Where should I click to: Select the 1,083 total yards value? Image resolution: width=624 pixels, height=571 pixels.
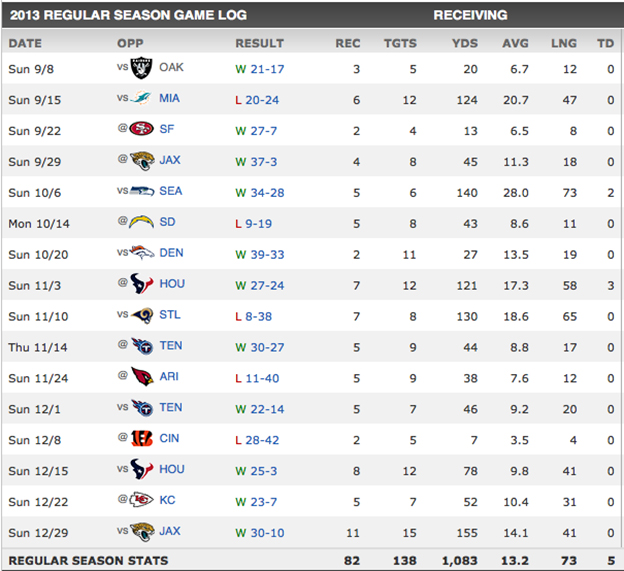coord(460,561)
